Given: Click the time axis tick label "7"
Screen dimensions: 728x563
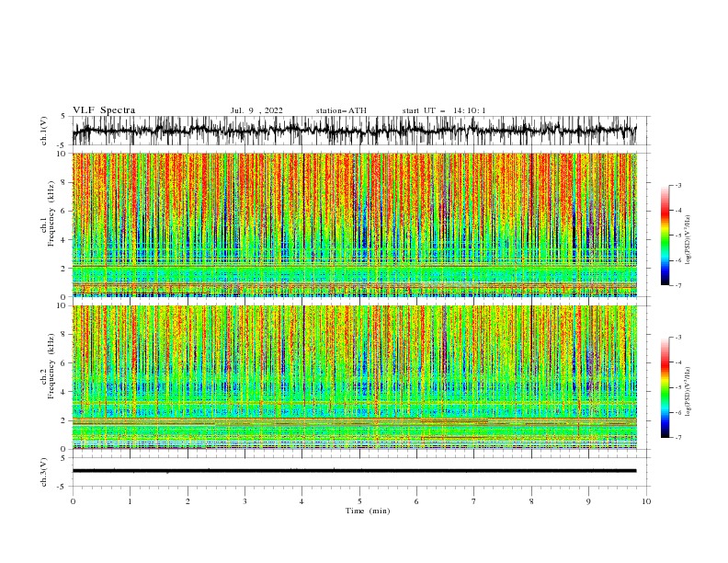Looking at the screenshot, I should [474, 501].
